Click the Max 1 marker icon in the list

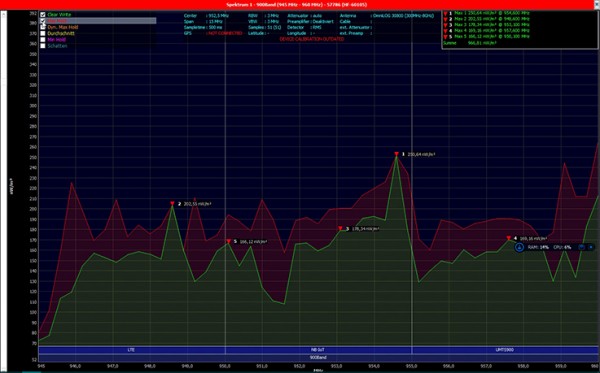point(445,13)
